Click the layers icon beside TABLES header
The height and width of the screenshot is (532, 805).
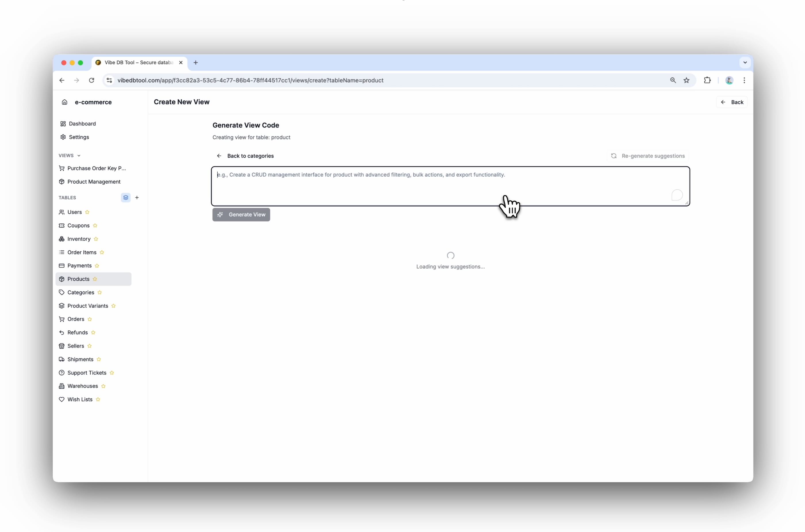click(x=125, y=197)
